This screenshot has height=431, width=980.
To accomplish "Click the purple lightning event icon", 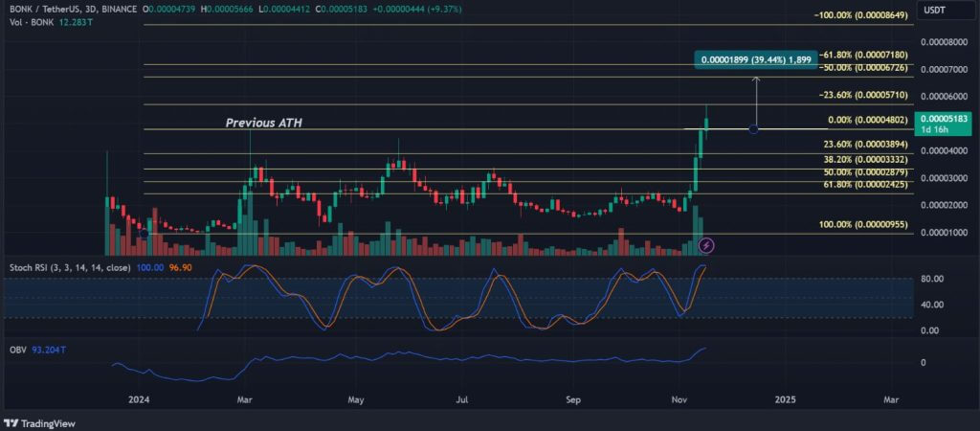I will coord(706,246).
